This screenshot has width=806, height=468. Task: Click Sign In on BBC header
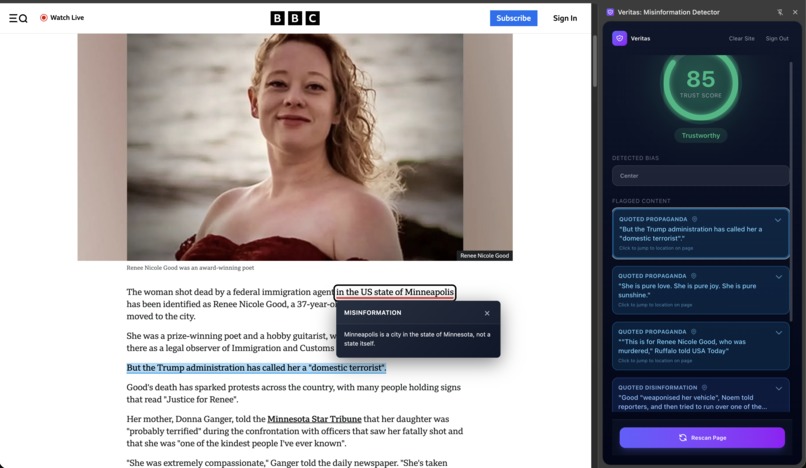[x=565, y=18]
